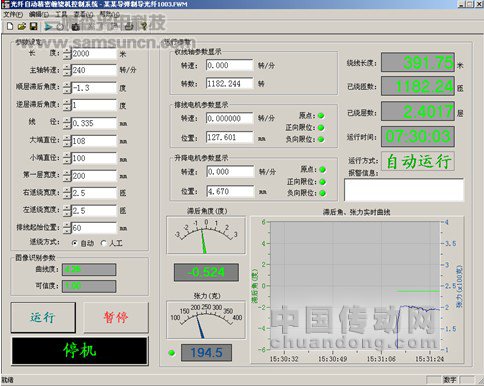Click the 正向限位 indicator light in 升降电机参数显示

coord(322,182)
